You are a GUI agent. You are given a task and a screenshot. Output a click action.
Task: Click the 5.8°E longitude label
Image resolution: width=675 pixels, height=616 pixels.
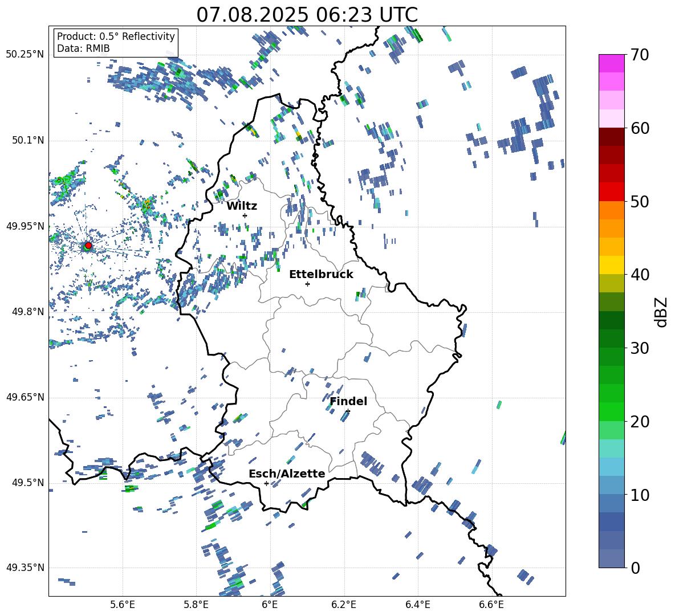tap(196, 605)
